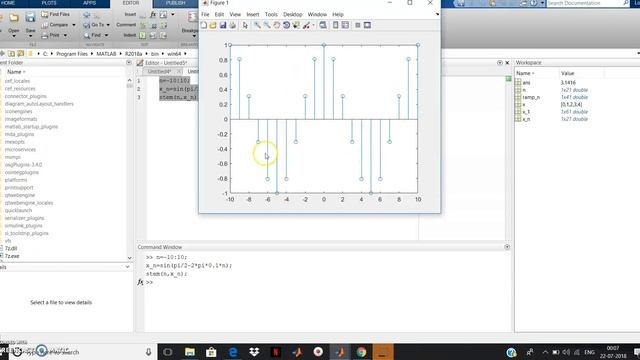Expand the Print dropdown
The width and height of the screenshot is (640, 360).
[65, 36]
